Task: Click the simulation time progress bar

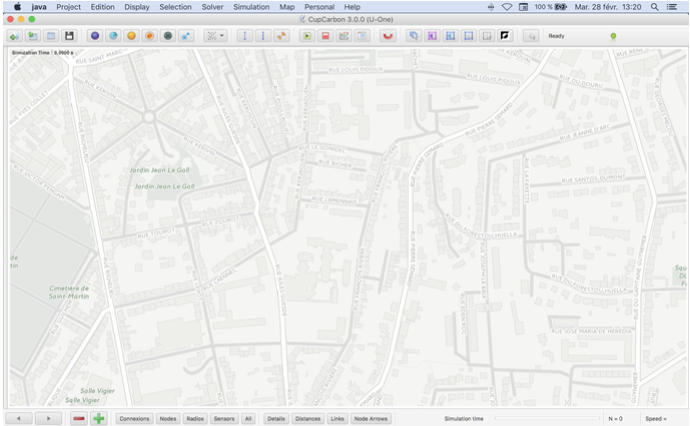Action: [546, 418]
